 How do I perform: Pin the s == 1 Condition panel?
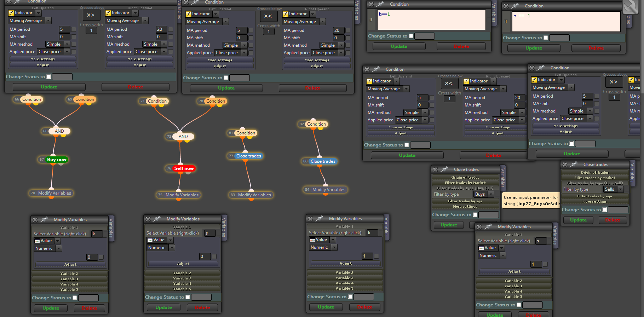(514, 6)
